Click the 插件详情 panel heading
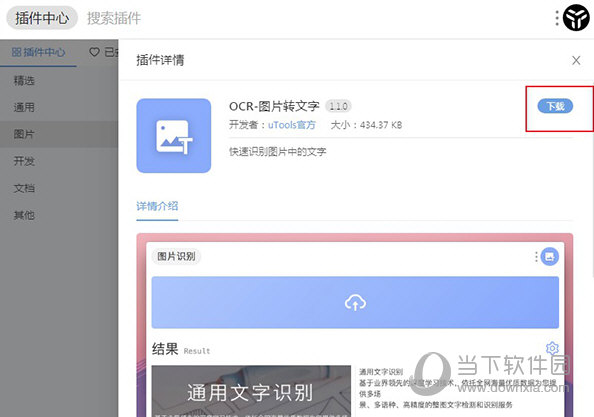The height and width of the screenshot is (417, 594). tap(160, 60)
